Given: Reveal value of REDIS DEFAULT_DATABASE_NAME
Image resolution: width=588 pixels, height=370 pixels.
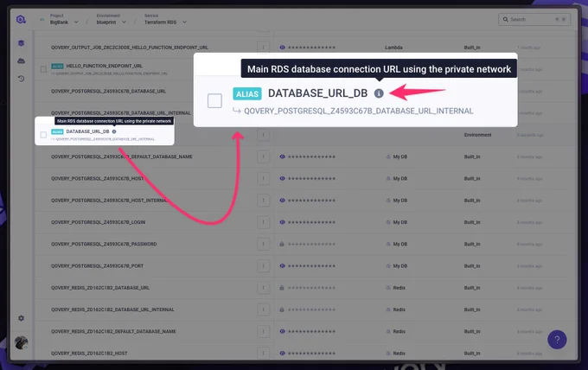Looking at the screenshot, I should pyautogui.click(x=283, y=331).
